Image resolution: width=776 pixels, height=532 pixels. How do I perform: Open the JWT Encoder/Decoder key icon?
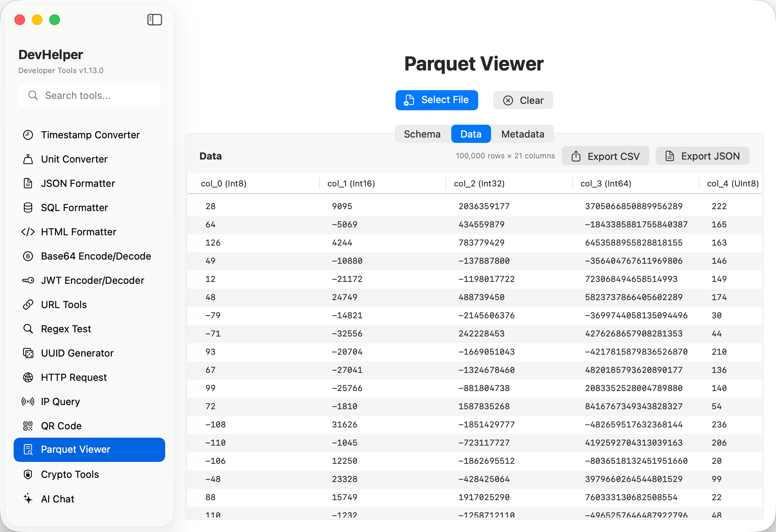(28, 280)
